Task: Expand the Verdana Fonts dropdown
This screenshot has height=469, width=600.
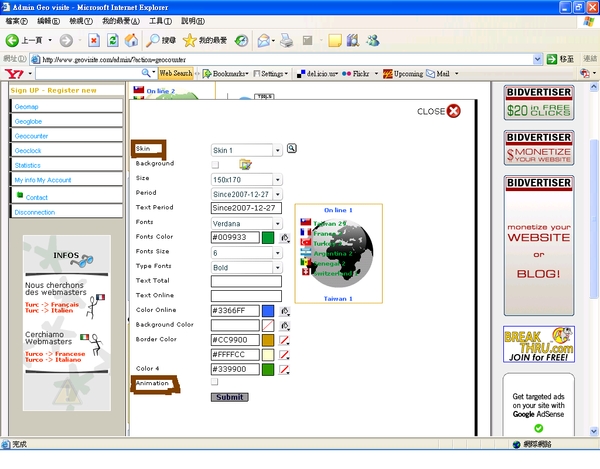Action: (x=246, y=223)
